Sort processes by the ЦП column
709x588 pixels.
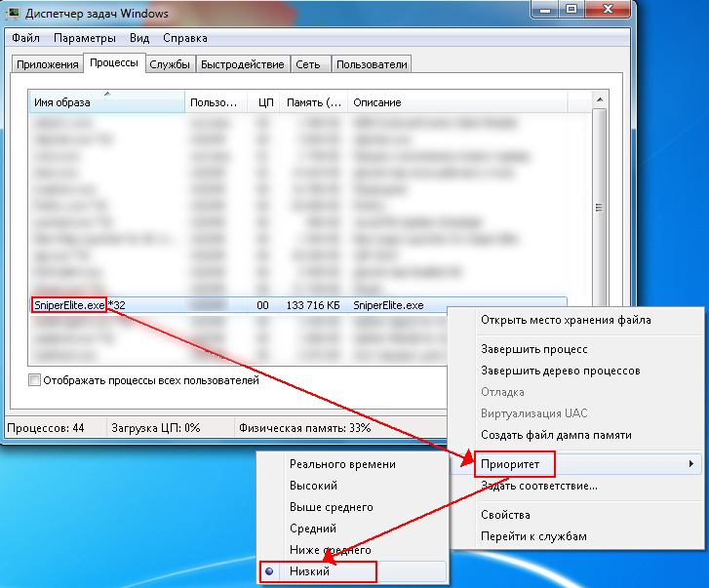click(x=265, y=102)
